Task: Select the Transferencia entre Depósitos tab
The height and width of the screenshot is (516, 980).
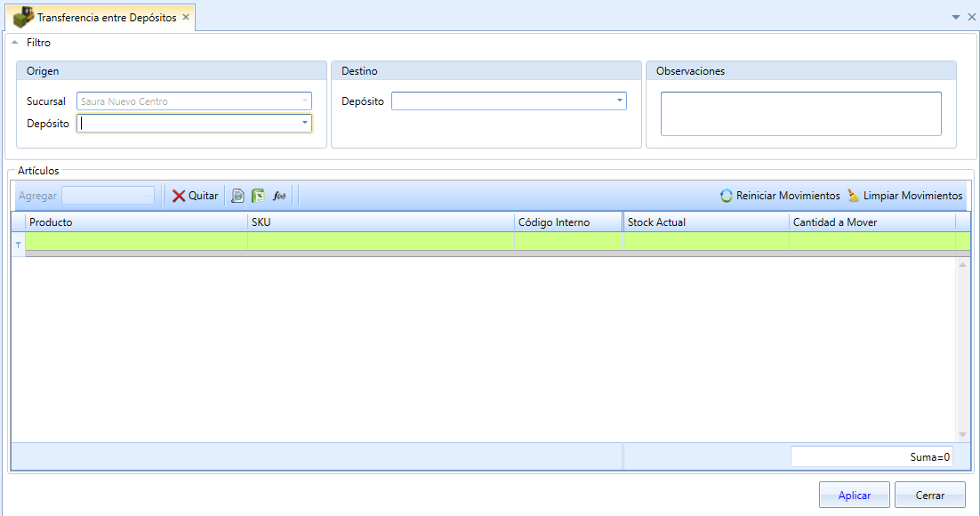Action: [106, 18]
